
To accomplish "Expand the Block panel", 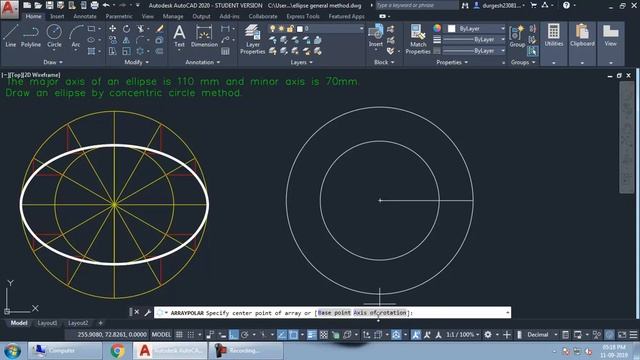I will [384, 62].
